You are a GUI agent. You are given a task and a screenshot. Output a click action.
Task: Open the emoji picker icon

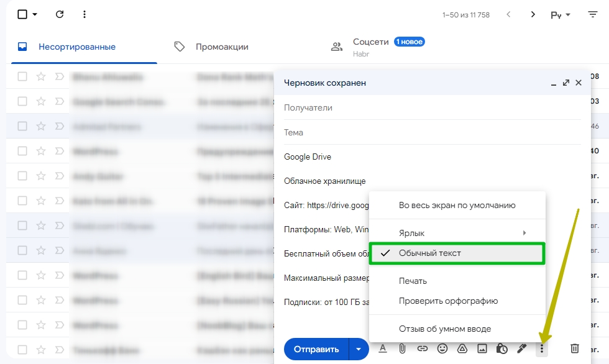[442, 348]
